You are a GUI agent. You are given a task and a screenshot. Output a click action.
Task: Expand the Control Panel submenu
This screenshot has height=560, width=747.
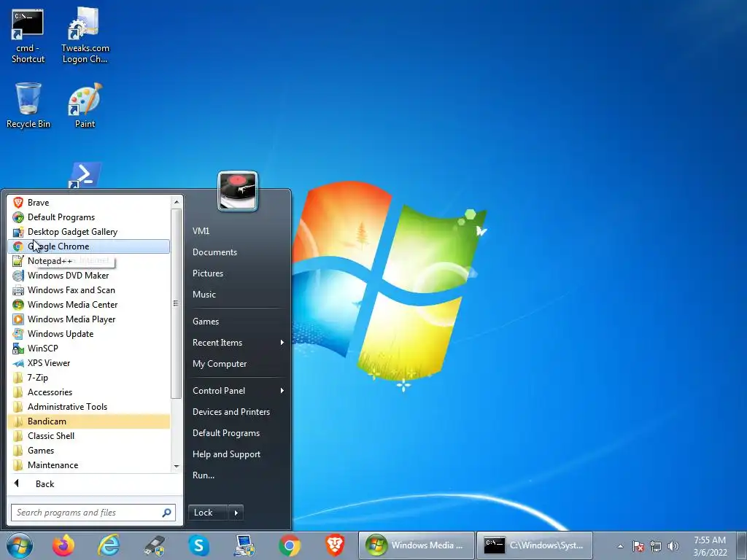237,391
